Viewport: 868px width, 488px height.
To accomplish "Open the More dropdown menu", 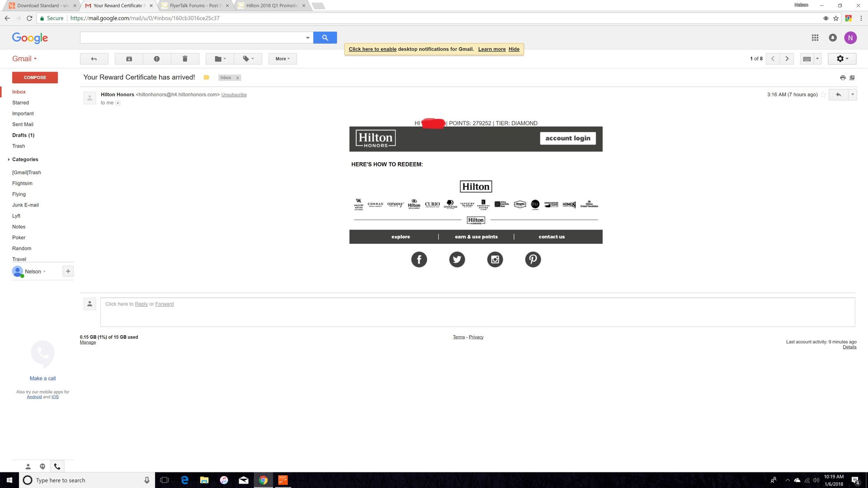I will pos(283,59).
